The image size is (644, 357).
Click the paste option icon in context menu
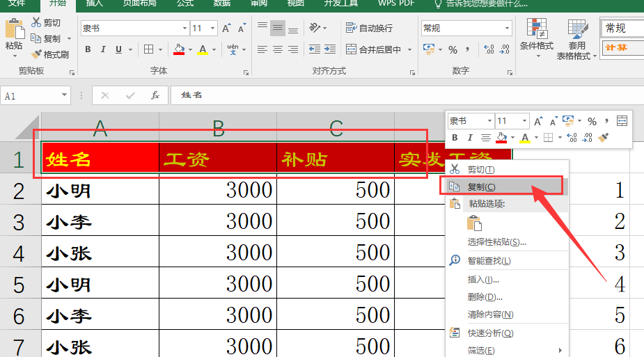(474, 223)
